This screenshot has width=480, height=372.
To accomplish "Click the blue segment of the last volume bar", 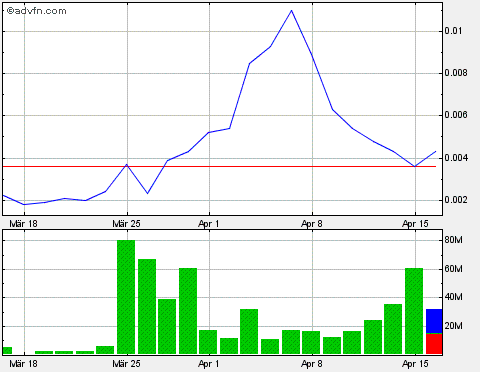I will pos(434,321).
